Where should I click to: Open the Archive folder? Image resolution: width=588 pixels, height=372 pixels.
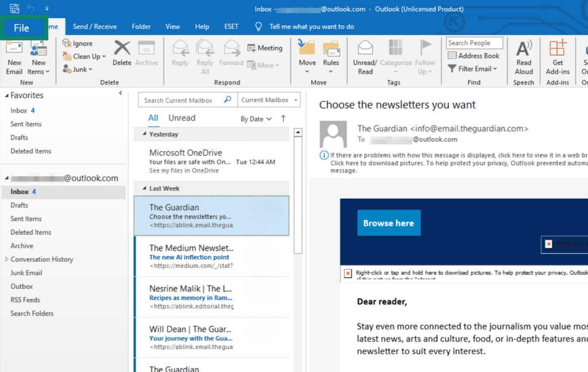(22, 246)
